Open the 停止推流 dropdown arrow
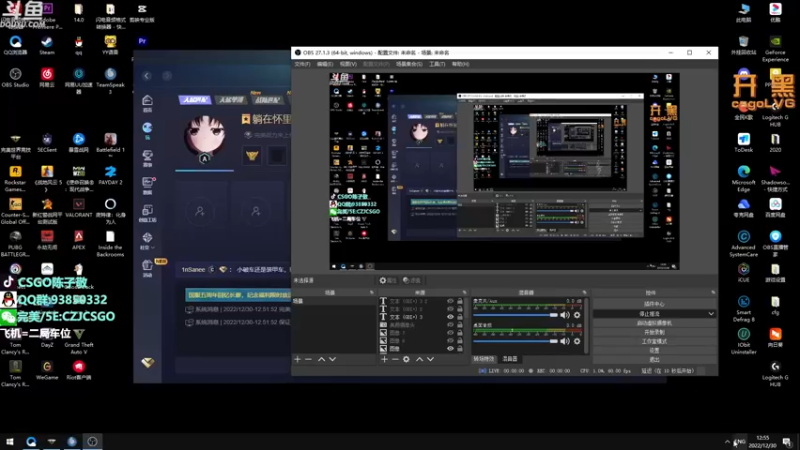Screen dimensions: 800x450 click(x=711, y=314)
